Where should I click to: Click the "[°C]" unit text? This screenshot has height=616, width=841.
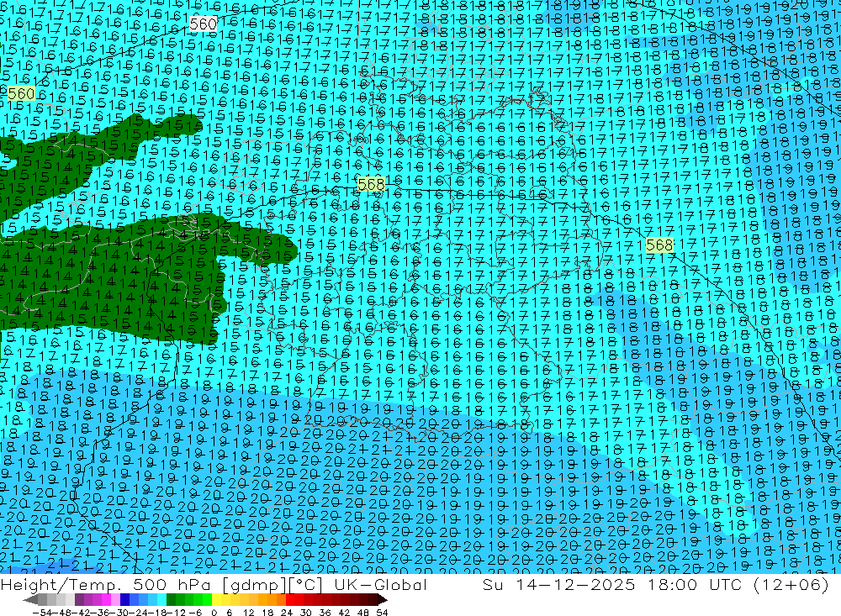point(305,585)
